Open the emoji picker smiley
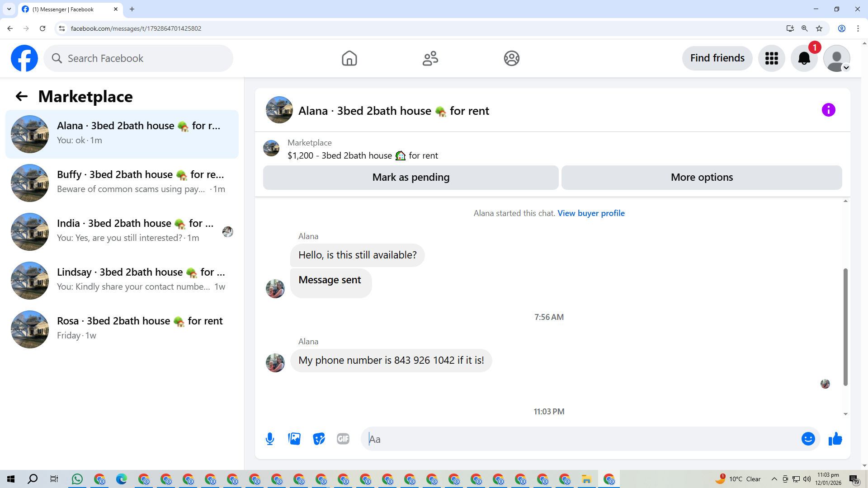The width and height of the screenshot is (868, 488). click(808, 439)
